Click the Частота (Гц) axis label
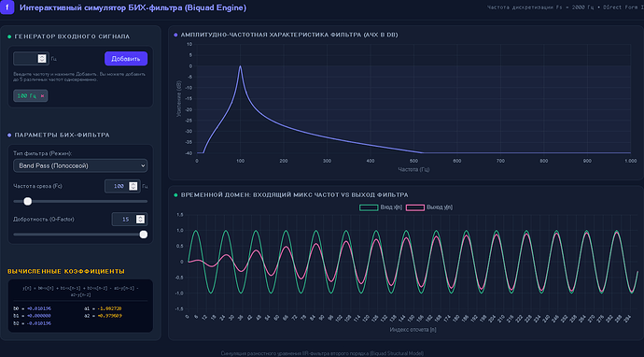Viewport: 644px width, 357px height. pos(413,169)
